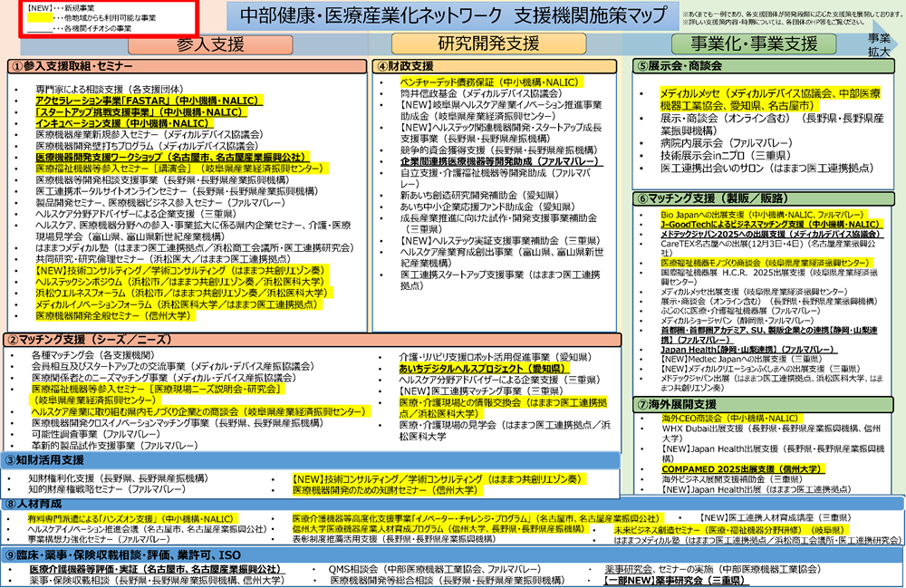Click legend entry '他地域からも利用可能な事業'
Screen dimensions: 906x588
click(92, 18)
